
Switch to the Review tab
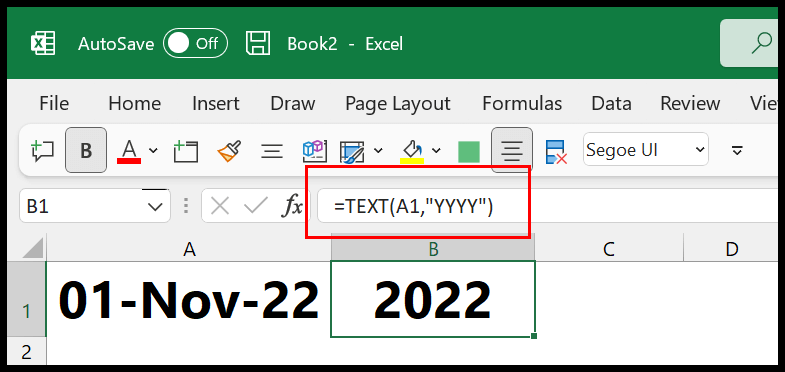click(x=690, y=104)
